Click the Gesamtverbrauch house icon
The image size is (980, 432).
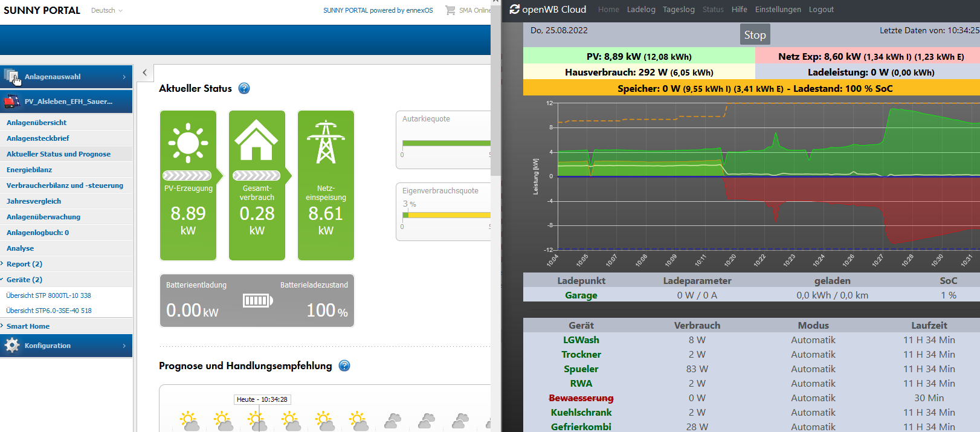pyautogui.click(x=257, y=140)
